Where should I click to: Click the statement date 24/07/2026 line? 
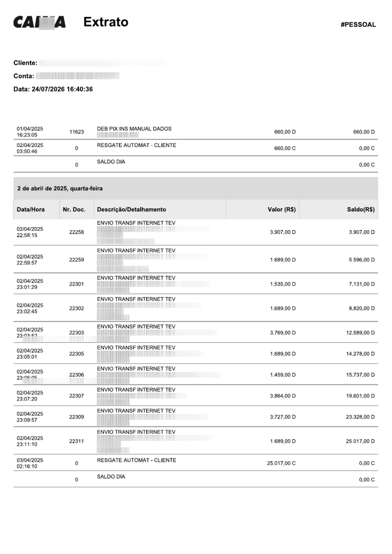point(53,89)
